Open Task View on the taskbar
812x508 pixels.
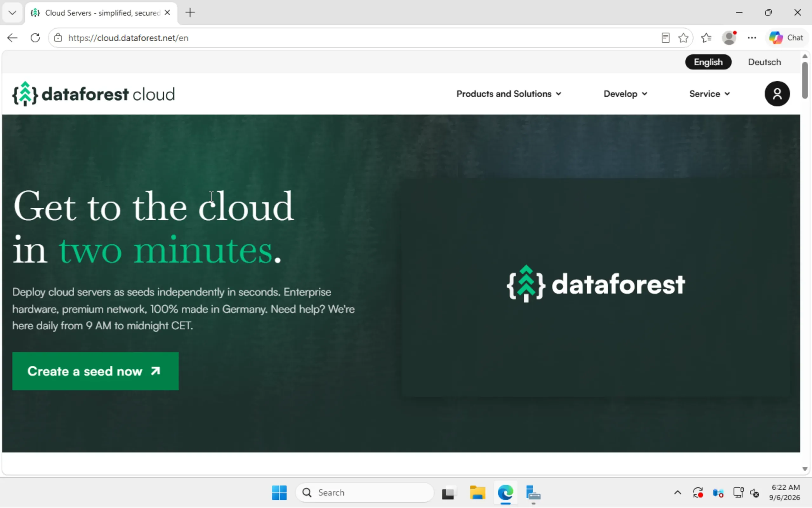tap(449, 493)
